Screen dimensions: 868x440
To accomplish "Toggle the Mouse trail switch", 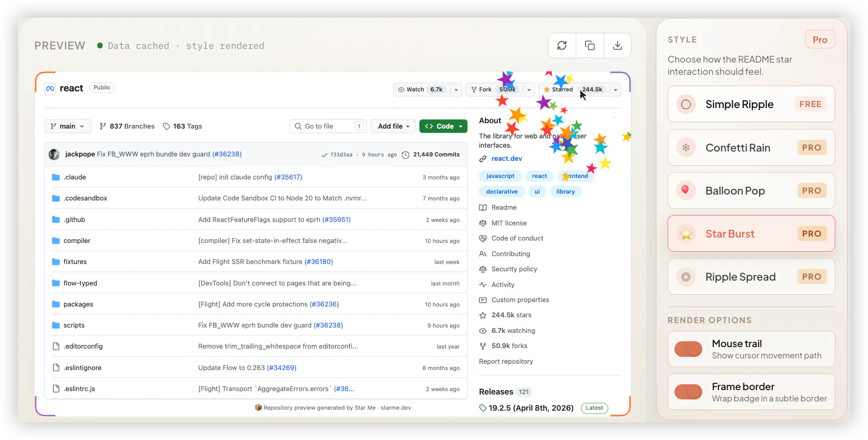I will [x=688, y=349].
